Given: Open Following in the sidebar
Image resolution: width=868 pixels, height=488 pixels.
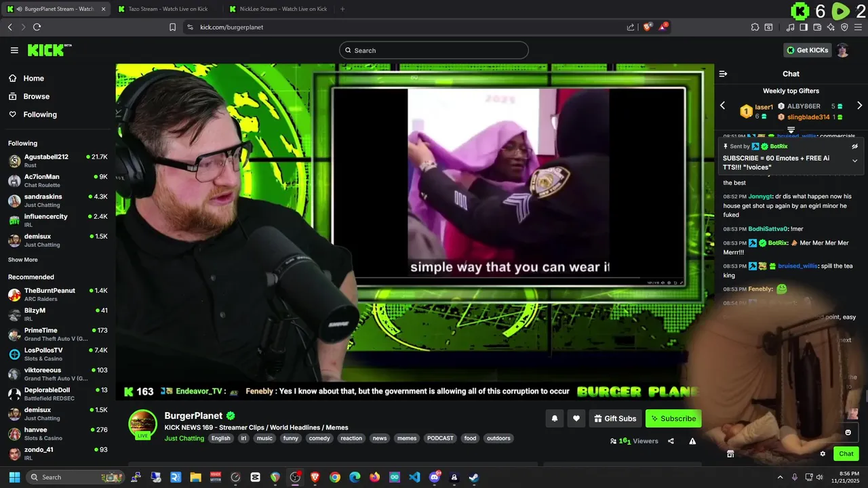Looking at the screenshot, I should coord(40,115).
